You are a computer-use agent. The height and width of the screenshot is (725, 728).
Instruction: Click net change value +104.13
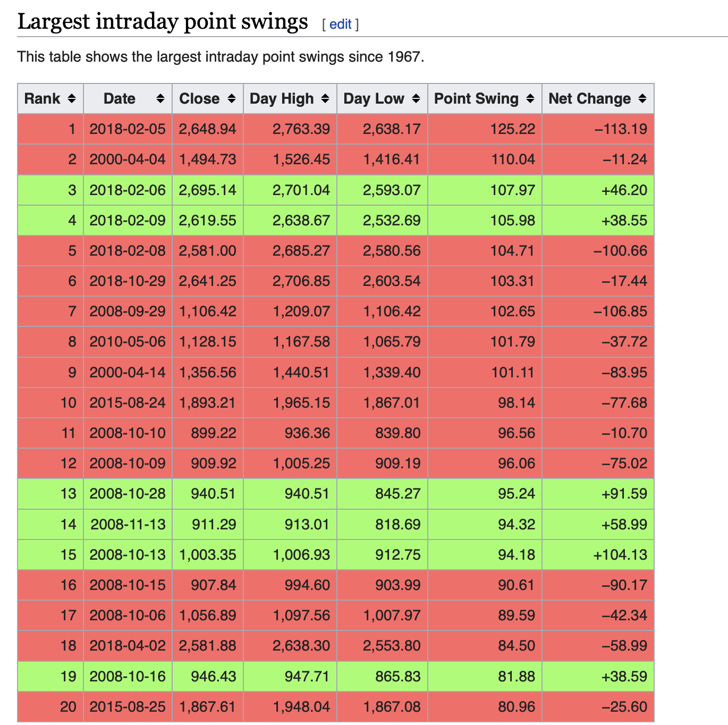point(620,555)
